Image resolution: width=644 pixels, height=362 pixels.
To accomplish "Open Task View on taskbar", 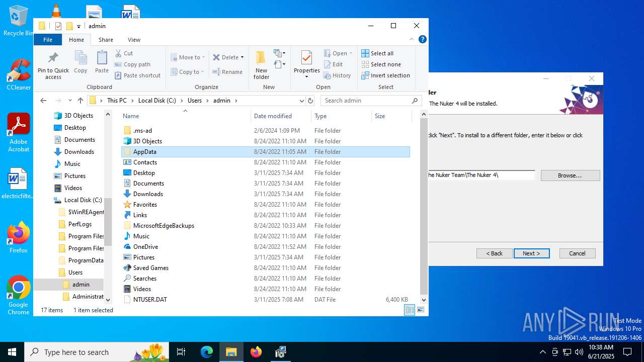I will pyautogui.click(x=181, y=352).
